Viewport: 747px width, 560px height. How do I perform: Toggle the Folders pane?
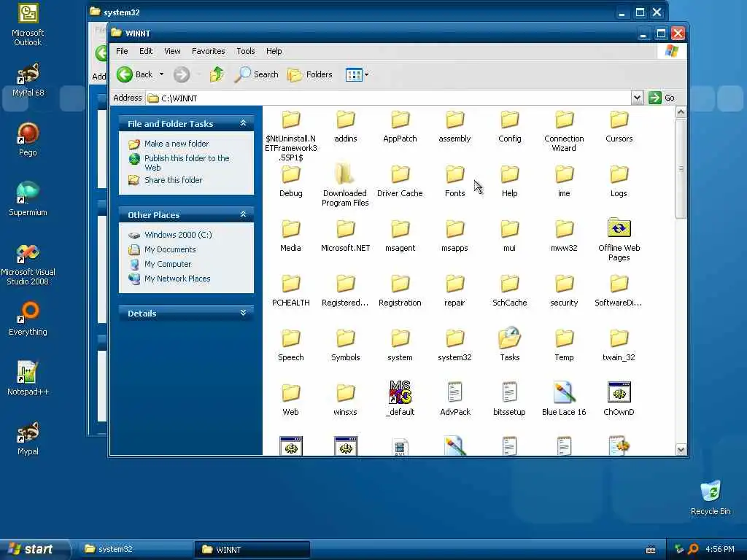click(309, 74)
